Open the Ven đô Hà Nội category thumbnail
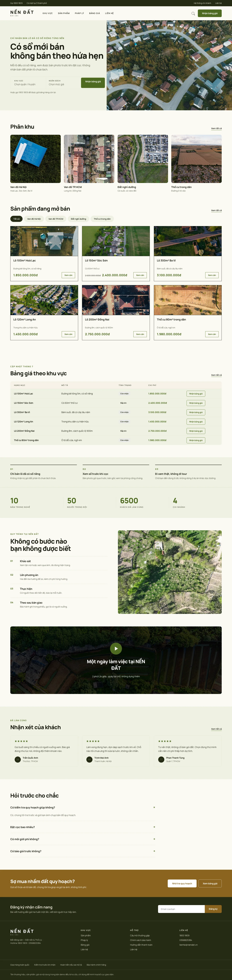232x980 pixels. 35,159
